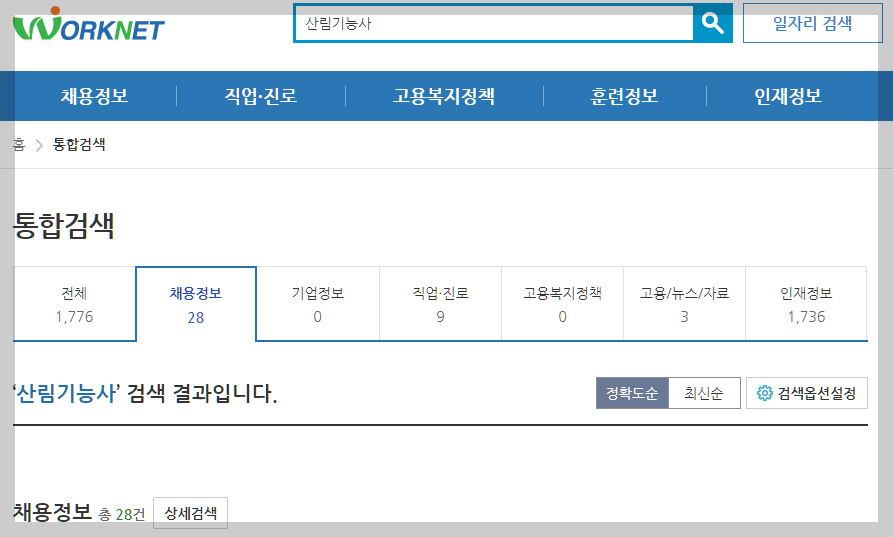Open the 직업·진로 main menu

click(261, 96)
